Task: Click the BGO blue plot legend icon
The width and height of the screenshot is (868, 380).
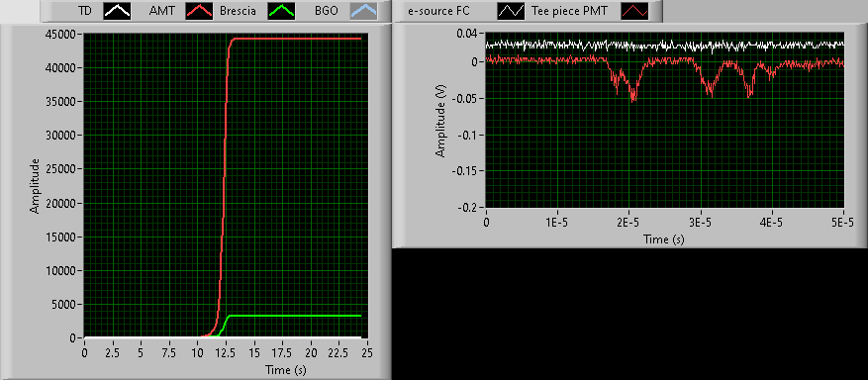Action: pyautogui.click(x=363, y=11)
